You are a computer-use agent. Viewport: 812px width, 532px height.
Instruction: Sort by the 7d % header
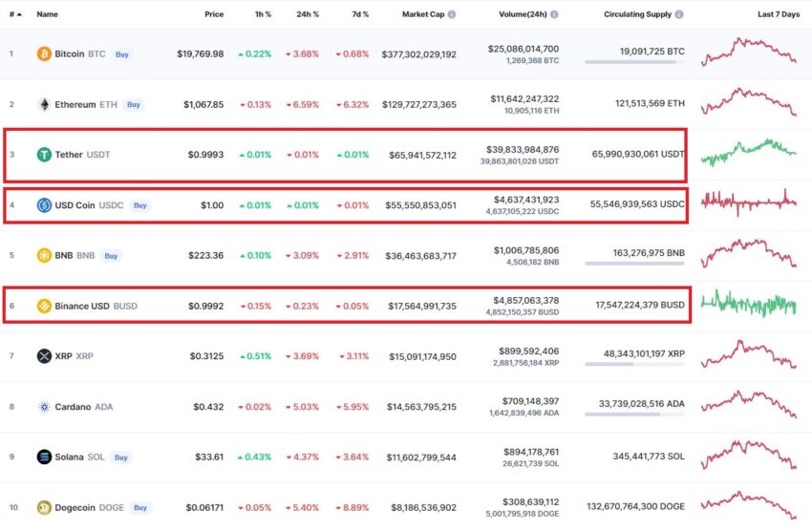(x=360, y=14)
